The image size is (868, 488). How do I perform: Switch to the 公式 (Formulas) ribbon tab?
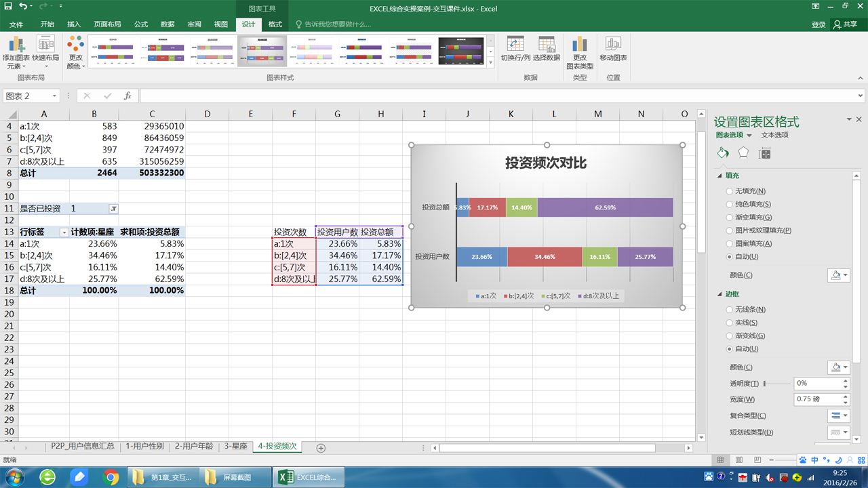[141, 24]
